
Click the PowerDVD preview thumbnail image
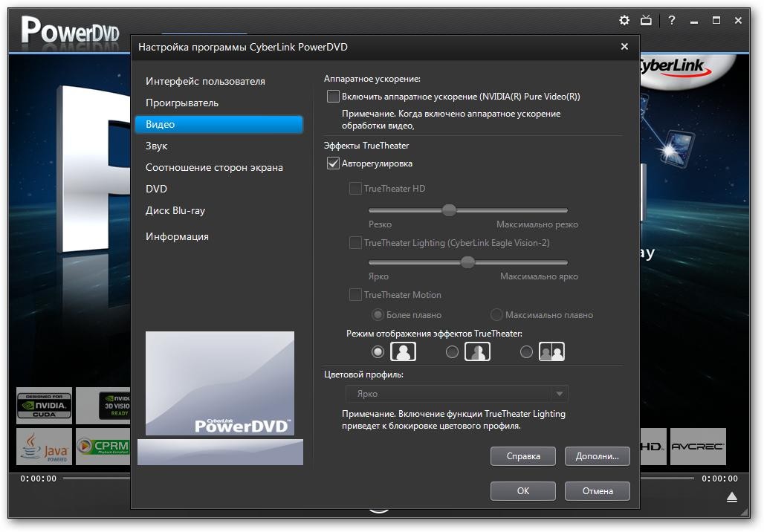[220, 383]
